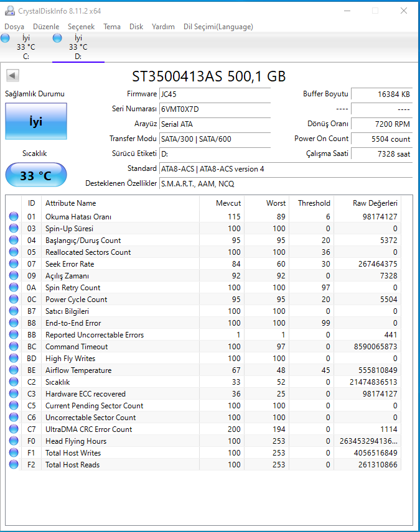
Task: Click the blue status orb for drive C:
Action: pos(5,38)
